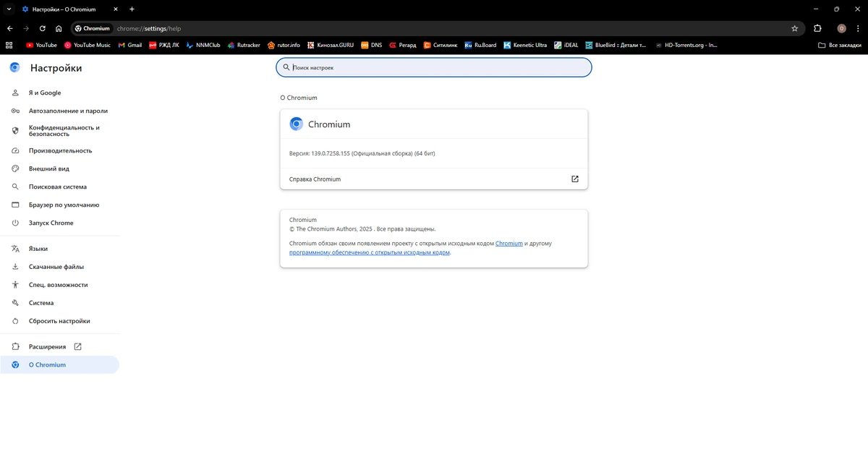
Task: Open the Gmail bookmark
Action: [130, 45]
